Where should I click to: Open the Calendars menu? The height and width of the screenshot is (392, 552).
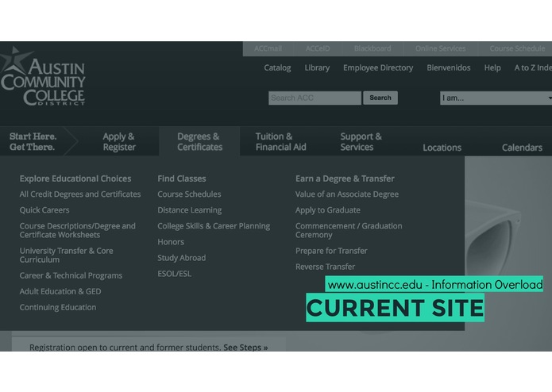tap(522, 148)
